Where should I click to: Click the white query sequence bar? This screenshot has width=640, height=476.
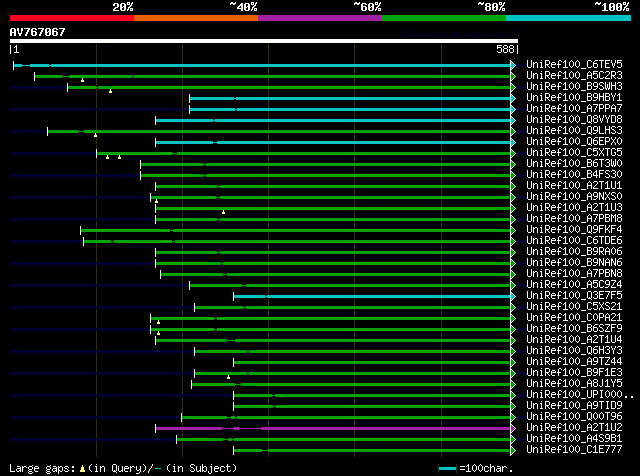coord(264,41)
